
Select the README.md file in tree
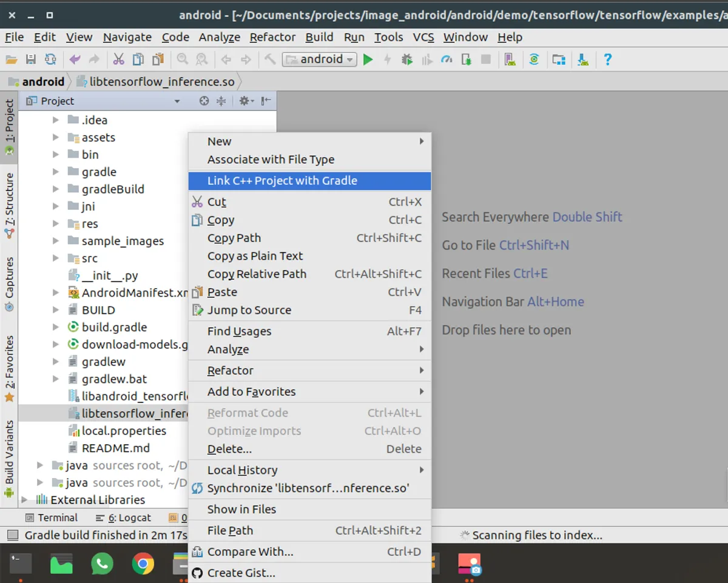pos(115,448)
